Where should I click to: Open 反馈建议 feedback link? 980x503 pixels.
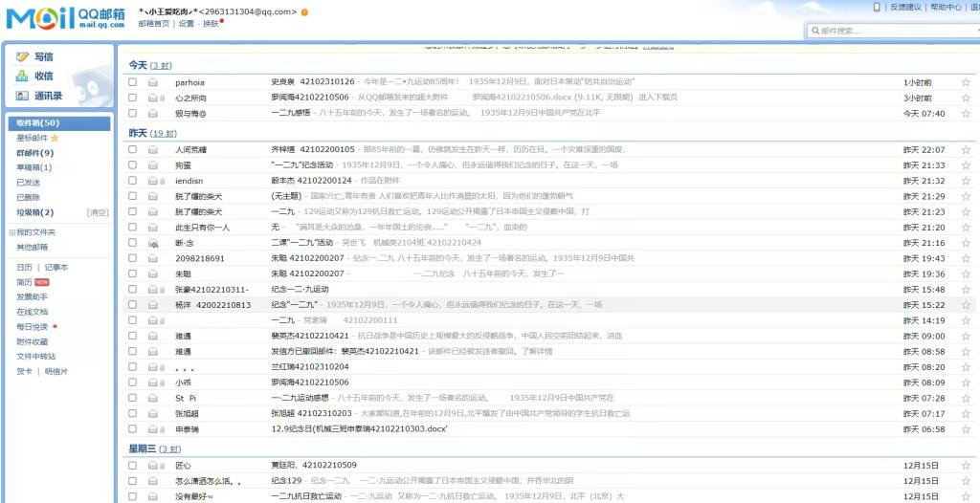tap(906, 8)
